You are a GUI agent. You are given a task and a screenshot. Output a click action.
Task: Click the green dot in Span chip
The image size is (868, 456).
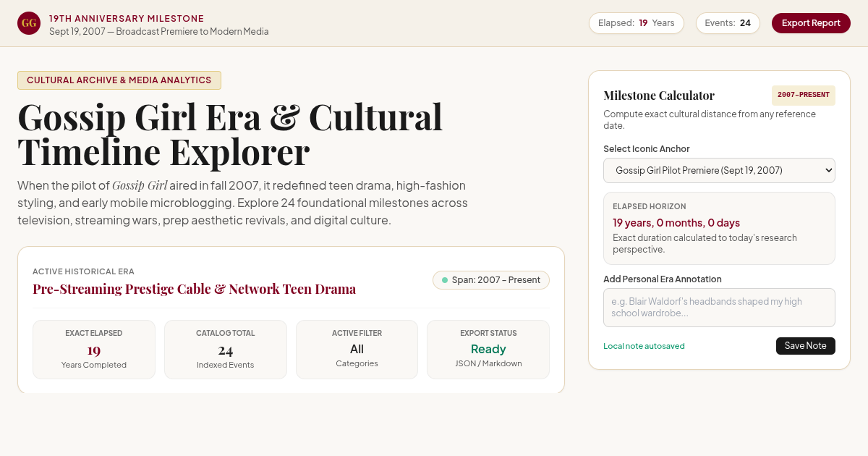coord(445,280)
